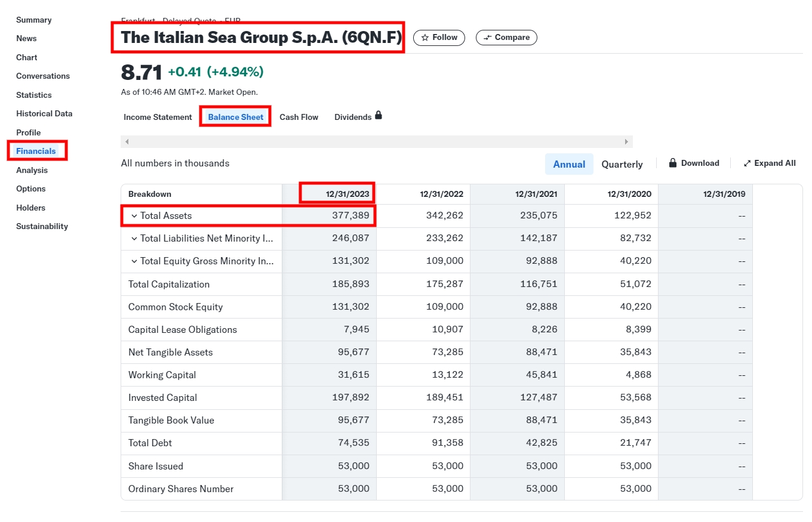Click the lock icon beside Dividends
Viewport: 812px width, 522px height.
(378, 116)
